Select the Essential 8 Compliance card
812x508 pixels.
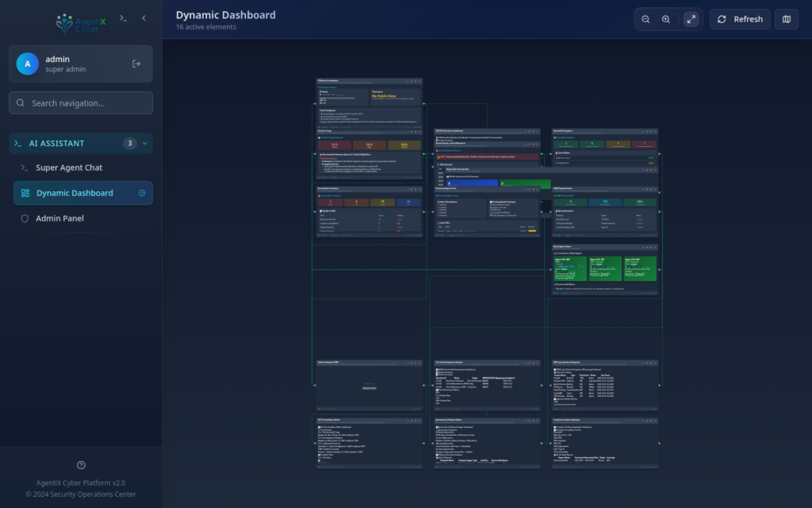(604, 148)
